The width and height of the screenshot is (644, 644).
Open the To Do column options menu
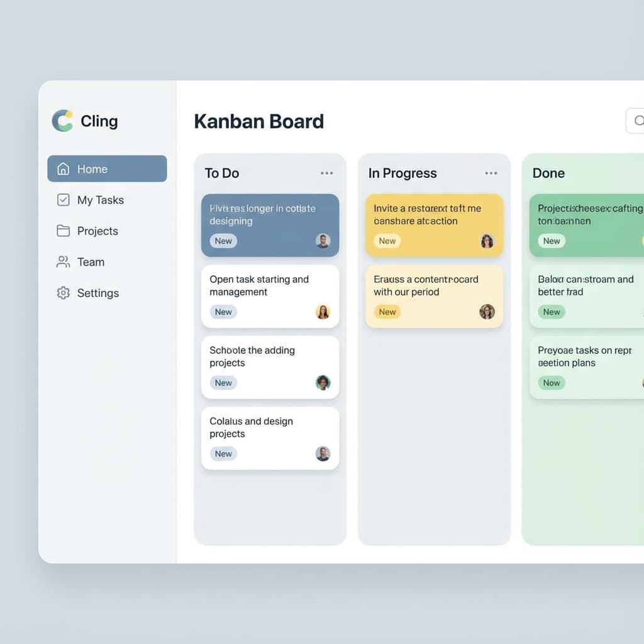click(x=326, y=172)
